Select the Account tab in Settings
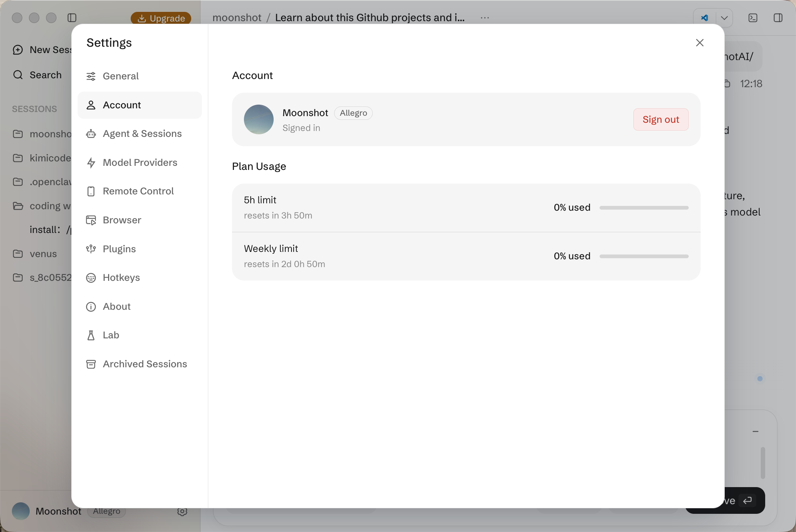Screen dimensions: 796x532 click(x=140, y=105)
